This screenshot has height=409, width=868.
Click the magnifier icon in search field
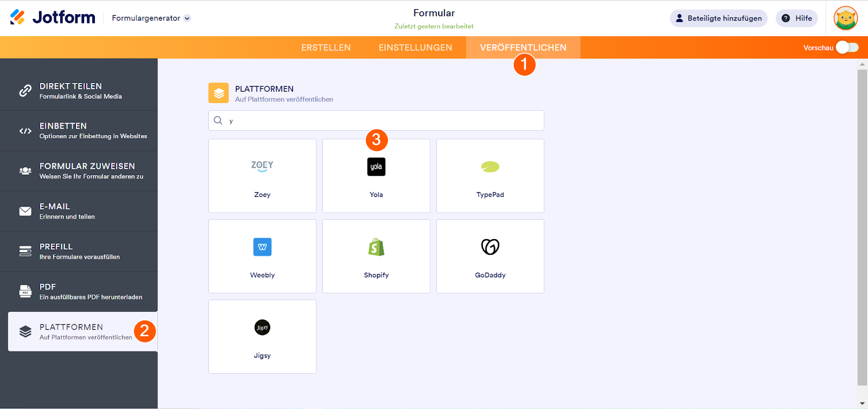pos(218,120)
